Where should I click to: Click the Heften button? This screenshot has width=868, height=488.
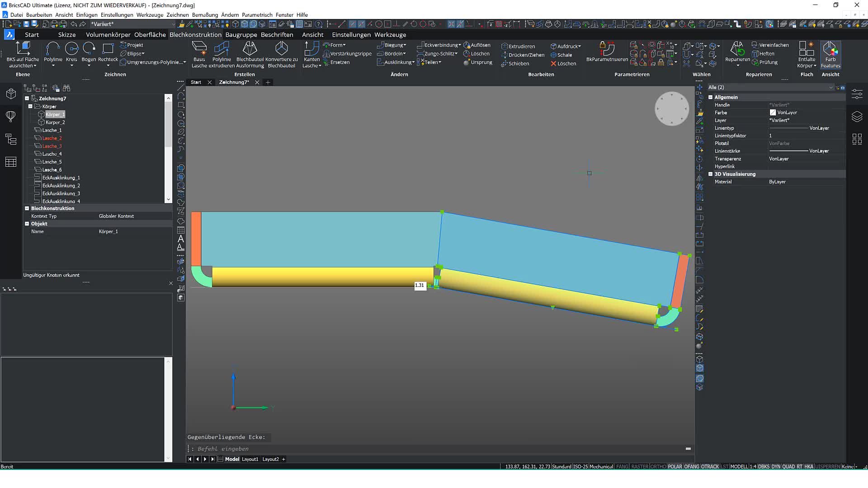tap(763, 54)
